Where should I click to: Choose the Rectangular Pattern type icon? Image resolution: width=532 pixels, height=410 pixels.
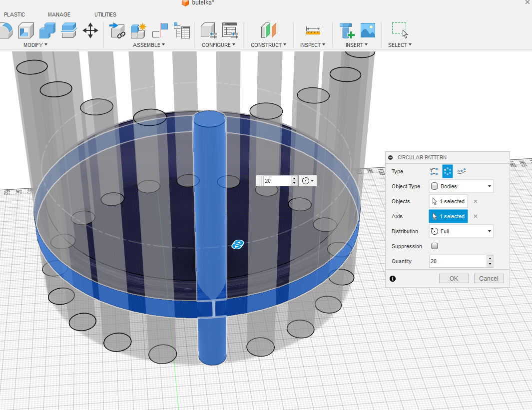click(434, 171)
